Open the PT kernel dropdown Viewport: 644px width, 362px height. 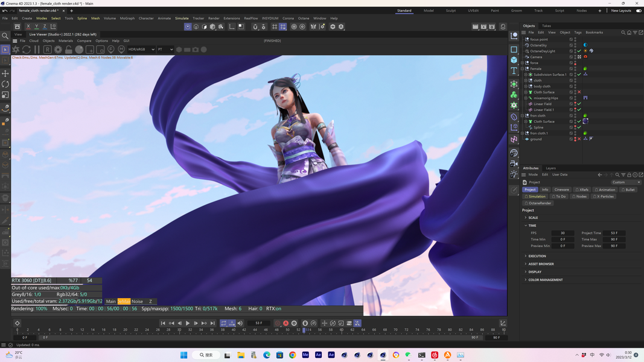[x=165, y=49]
